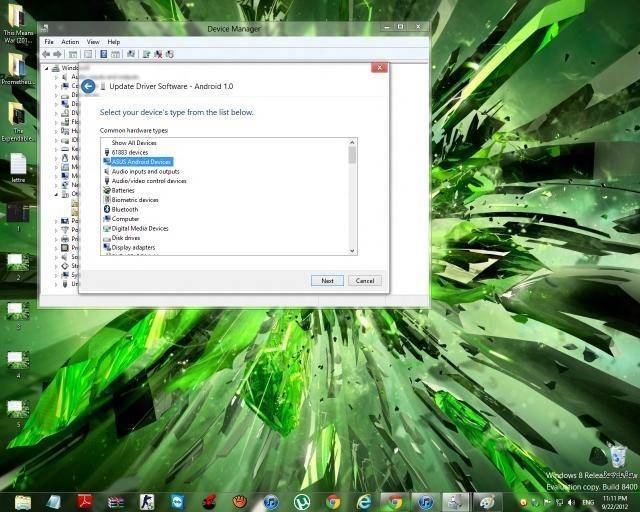Select the Recycle Bin desktop icon
The image size is (640, 512).
pos(618,460)
